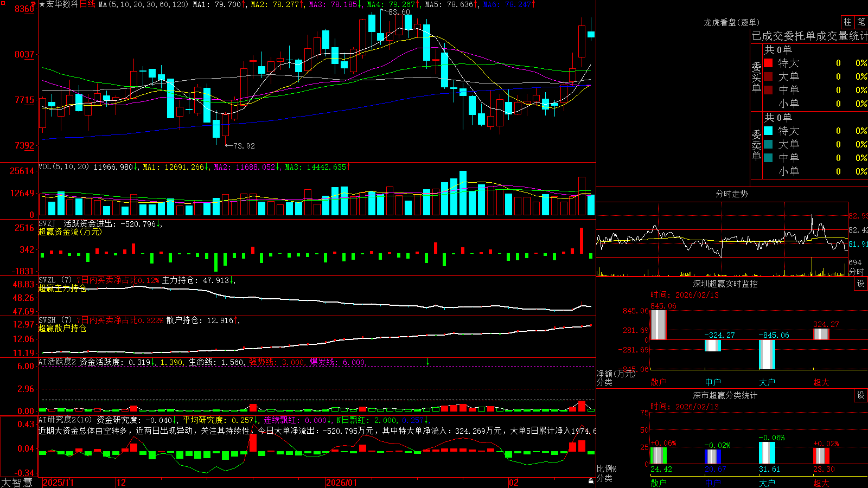Click the 83.60 high price label
The height and width of the screenshot is (488, 868).
pos(399,12)
